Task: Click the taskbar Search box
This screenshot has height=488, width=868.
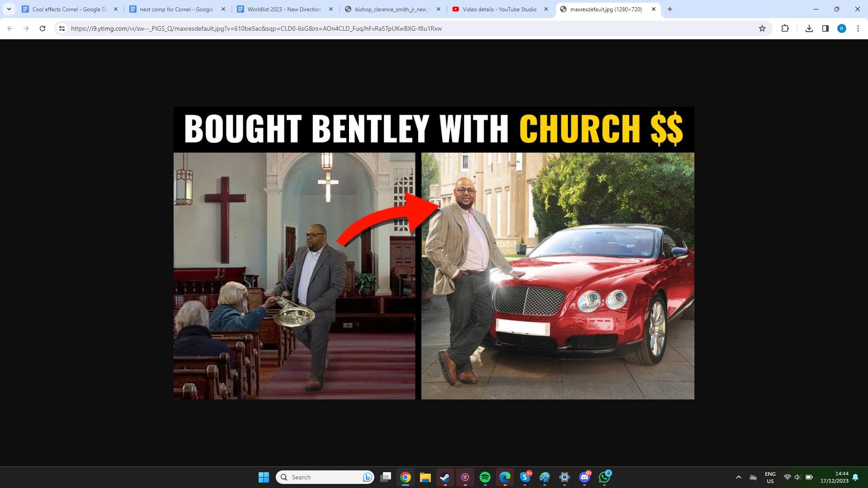Action: coord(325,477)
